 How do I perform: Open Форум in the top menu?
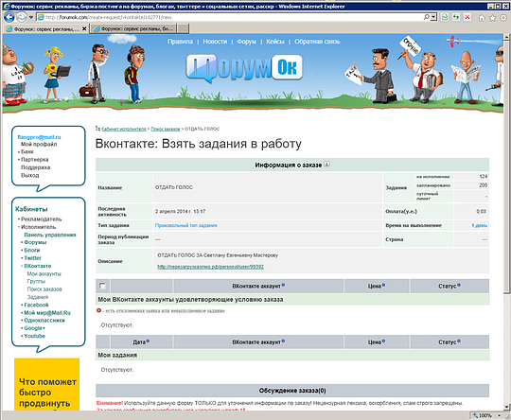pos(246,42)
